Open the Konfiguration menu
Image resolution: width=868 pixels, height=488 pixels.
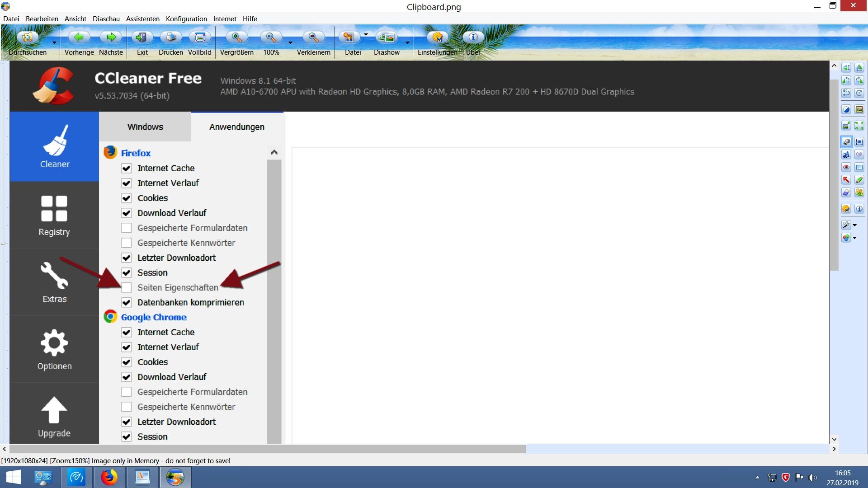(x=186, y=19)
